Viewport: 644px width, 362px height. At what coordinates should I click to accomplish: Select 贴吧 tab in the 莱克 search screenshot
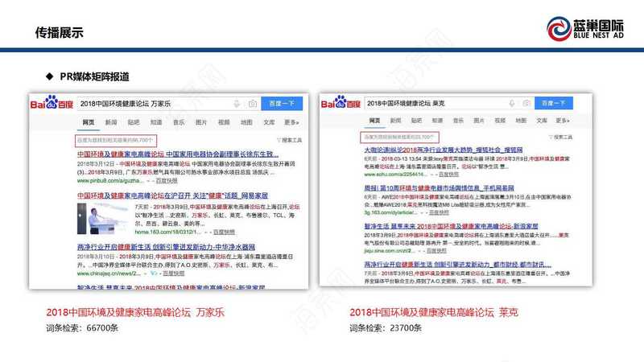coord(416,121)
